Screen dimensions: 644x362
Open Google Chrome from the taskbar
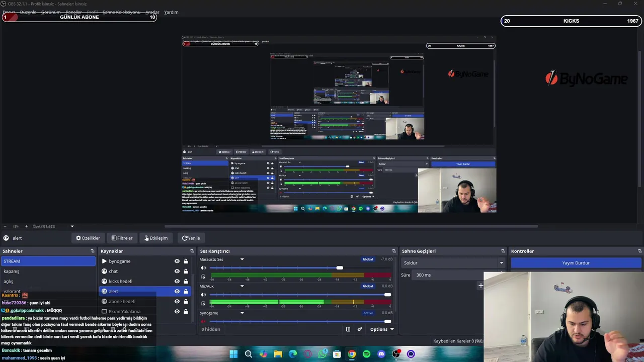(x=352, y=354)
